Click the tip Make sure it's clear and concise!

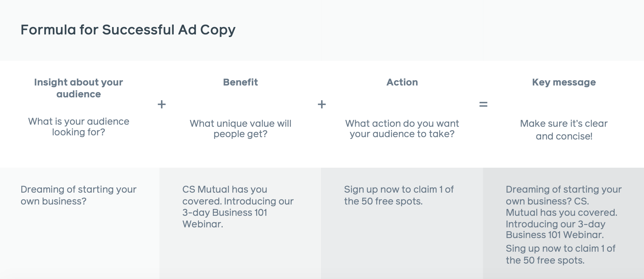[x=564, y=130]
